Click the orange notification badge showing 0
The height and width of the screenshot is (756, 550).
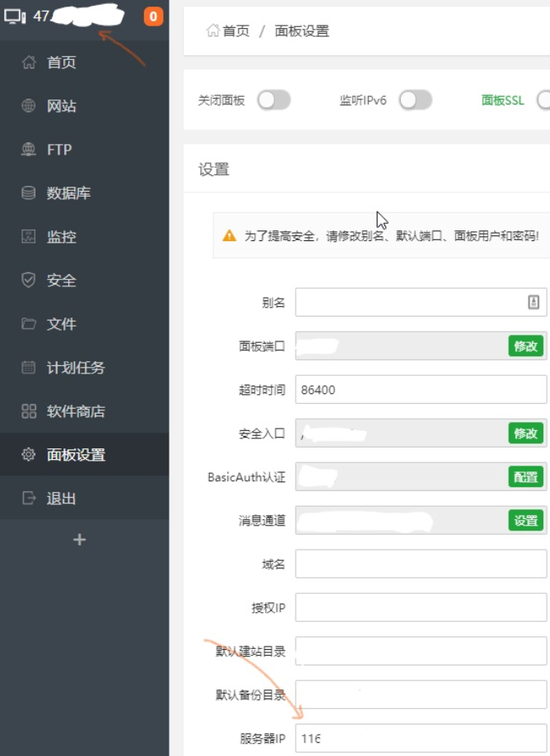click(153, 17)
